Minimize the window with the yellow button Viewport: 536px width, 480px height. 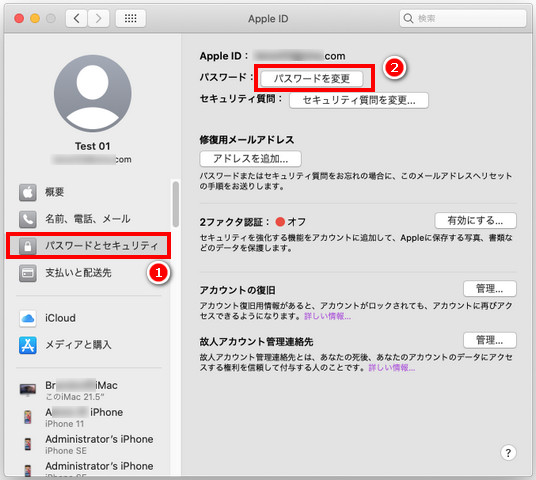[x=35, y=18]
